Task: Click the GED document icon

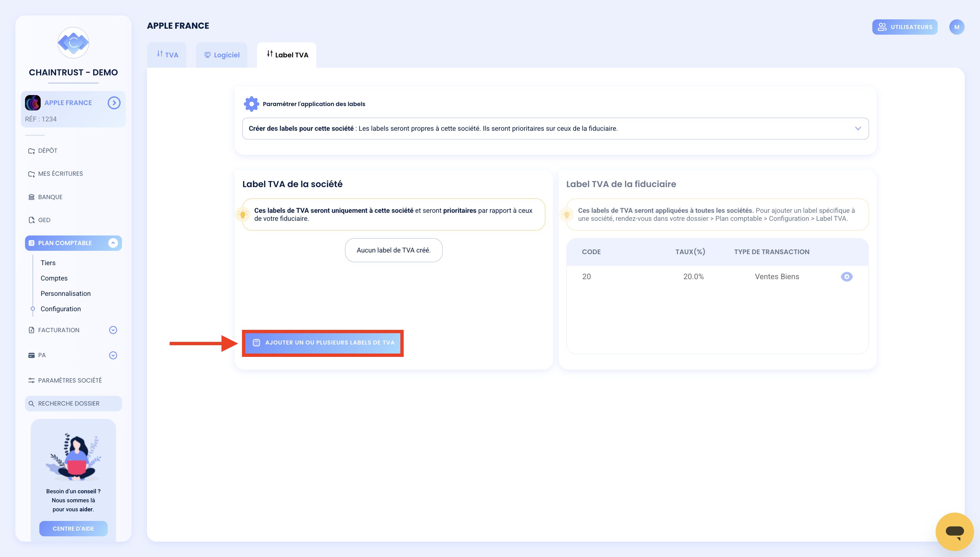Action: (31, 220)
